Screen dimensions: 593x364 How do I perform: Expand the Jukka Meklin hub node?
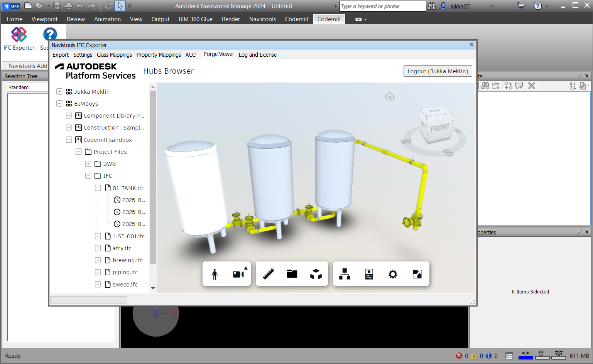59,91
